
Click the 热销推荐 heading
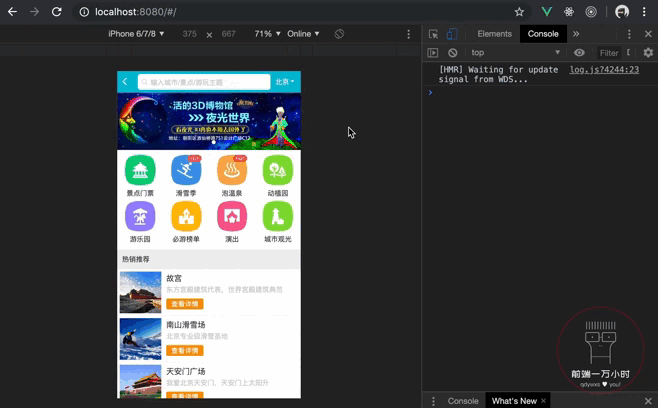(136, 259)
